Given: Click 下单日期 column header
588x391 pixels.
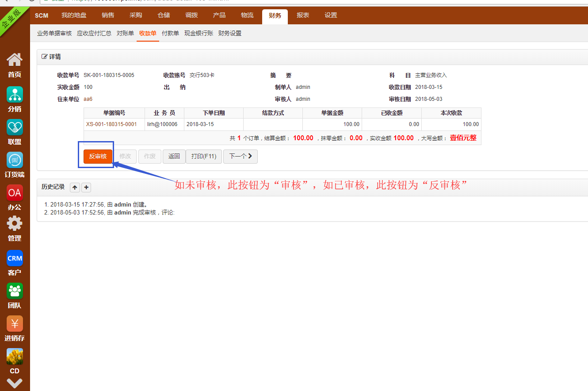Looking at the screenshot, I should tap(214, 113).
